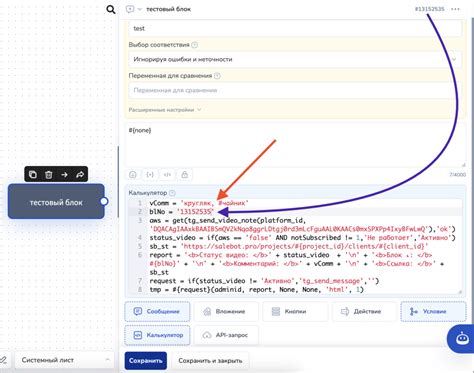
Task: Focus the Переменная для сравнения input
Action: (x=295, y=90)
